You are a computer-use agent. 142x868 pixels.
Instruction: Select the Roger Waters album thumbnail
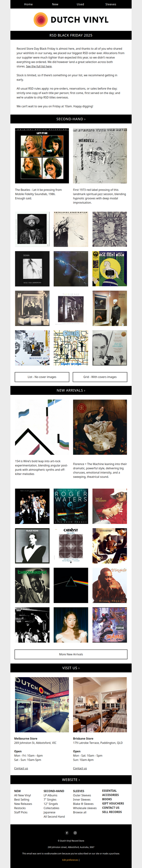point(71,506)
